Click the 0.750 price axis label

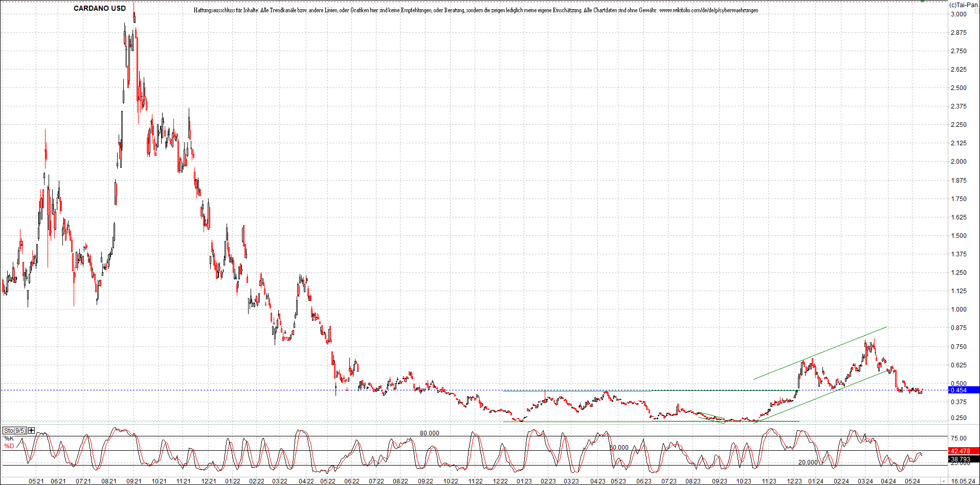(x=959, y=347)
